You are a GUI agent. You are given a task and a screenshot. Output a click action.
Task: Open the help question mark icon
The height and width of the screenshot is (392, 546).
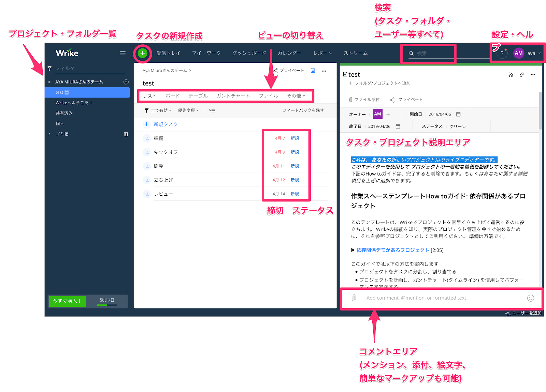click(x=502, y=53)
